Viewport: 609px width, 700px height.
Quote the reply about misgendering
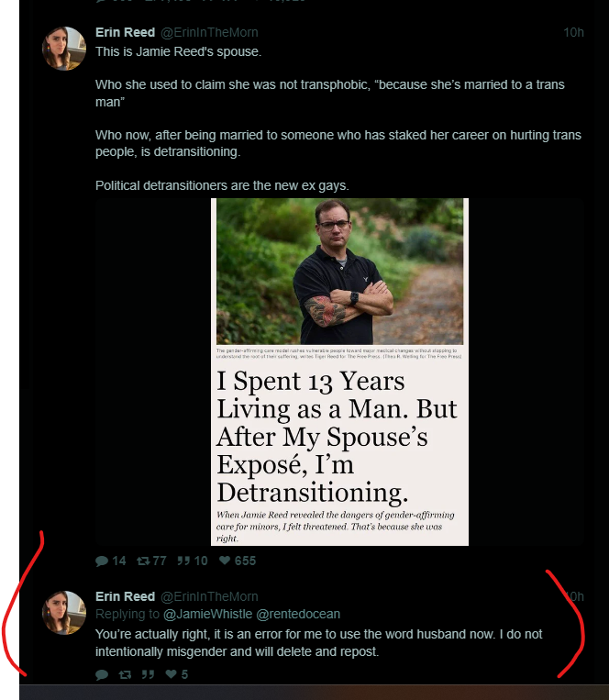tap(149, 674)
